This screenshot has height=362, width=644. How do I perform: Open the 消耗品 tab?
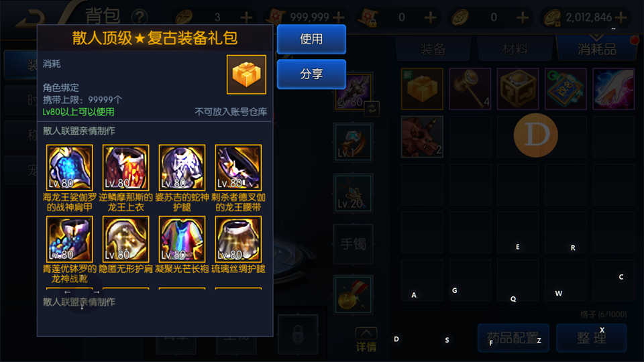coord(596,49)
